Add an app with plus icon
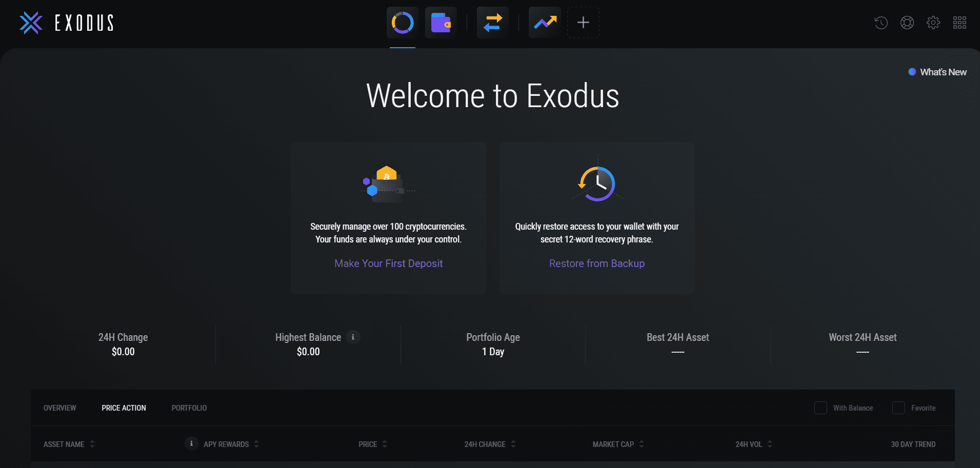980x468 pixels. pos(583,23)
